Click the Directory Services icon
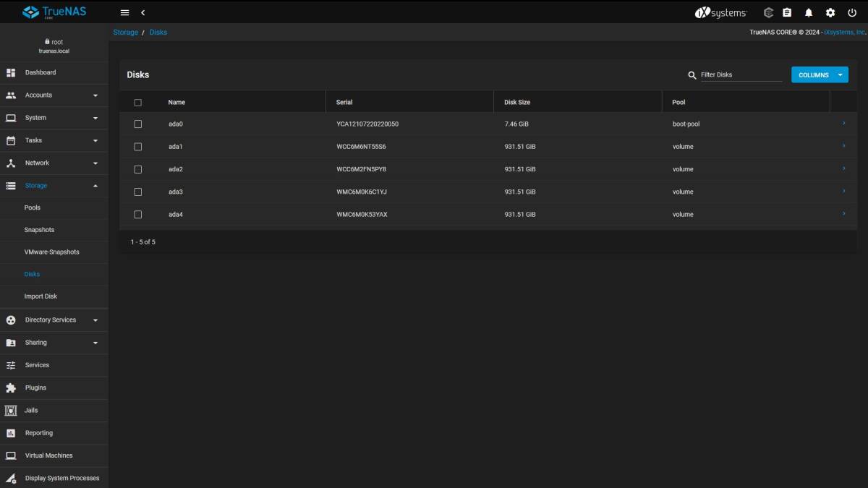The image size is (868, 488). pos(11,320)
